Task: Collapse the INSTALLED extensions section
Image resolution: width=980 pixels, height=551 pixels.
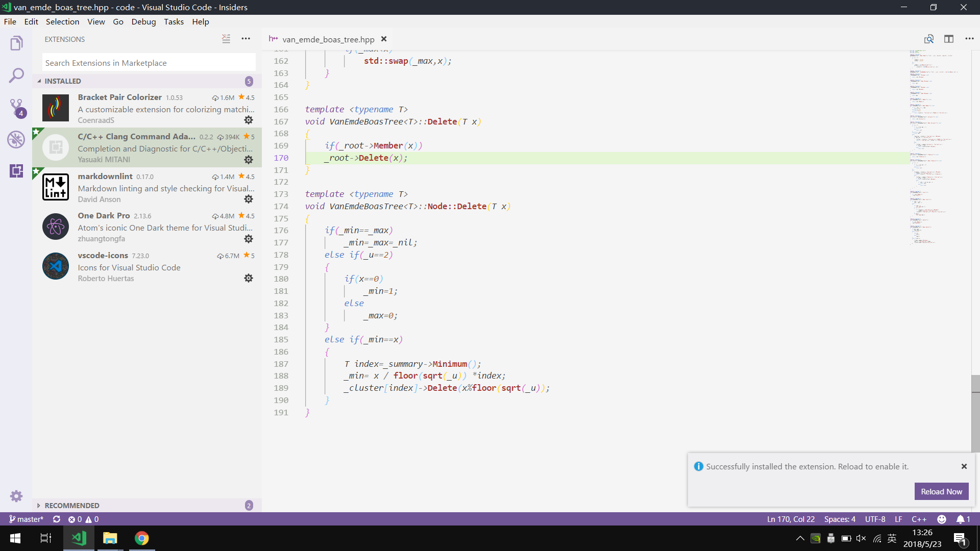Action: [x=62, y=81]
